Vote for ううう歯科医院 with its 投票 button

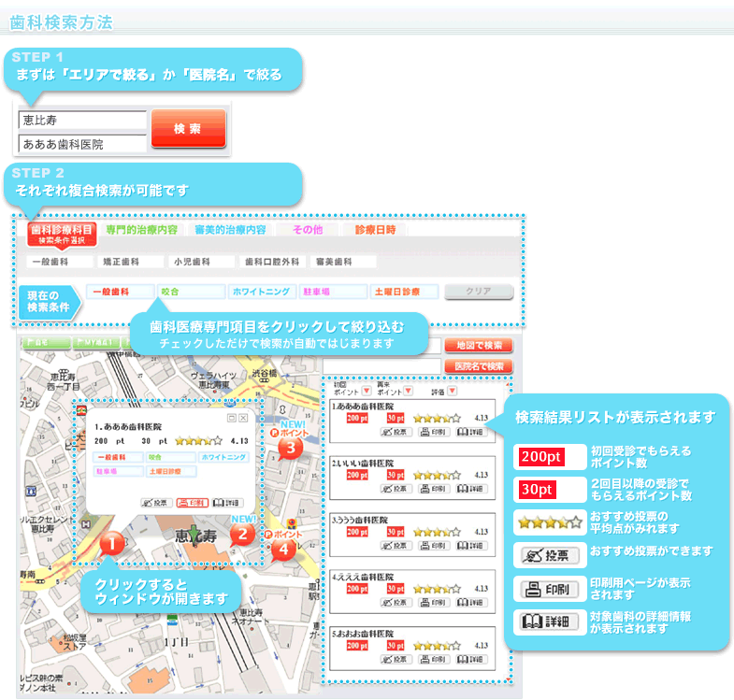pos(396,546)
